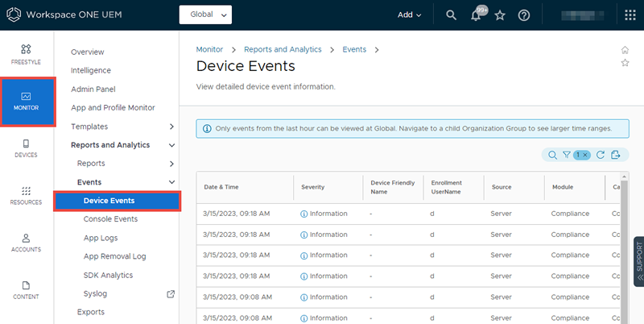Search the events list magnifier icon

[552, 155]
